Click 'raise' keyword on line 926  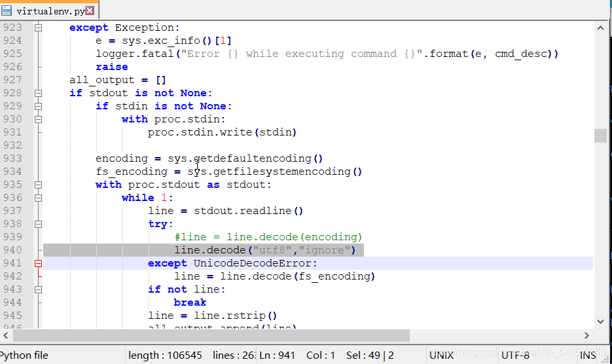(112, 67)
